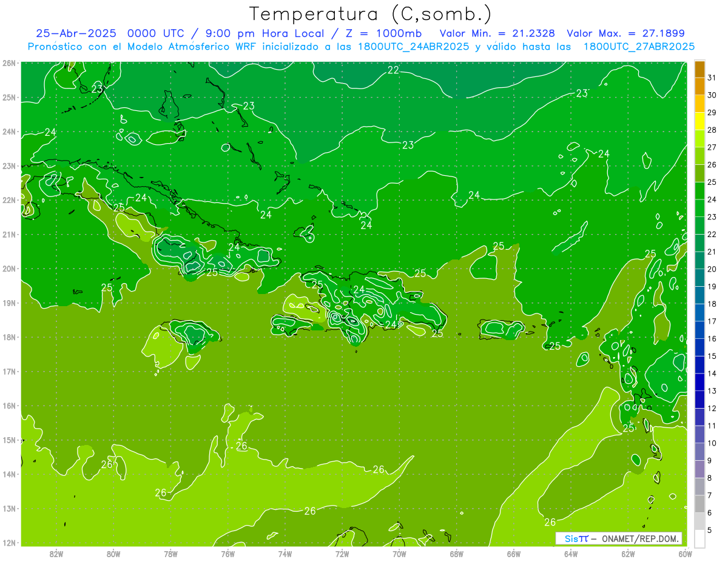Click the legend number 31
Viewport: 728px width, 562px height.
[712, 77]
